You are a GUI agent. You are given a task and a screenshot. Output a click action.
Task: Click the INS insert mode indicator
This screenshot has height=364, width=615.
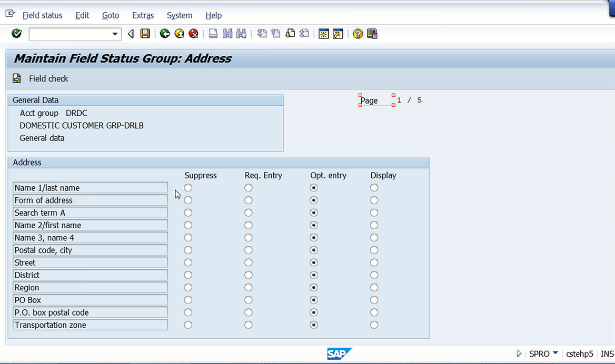607,354
